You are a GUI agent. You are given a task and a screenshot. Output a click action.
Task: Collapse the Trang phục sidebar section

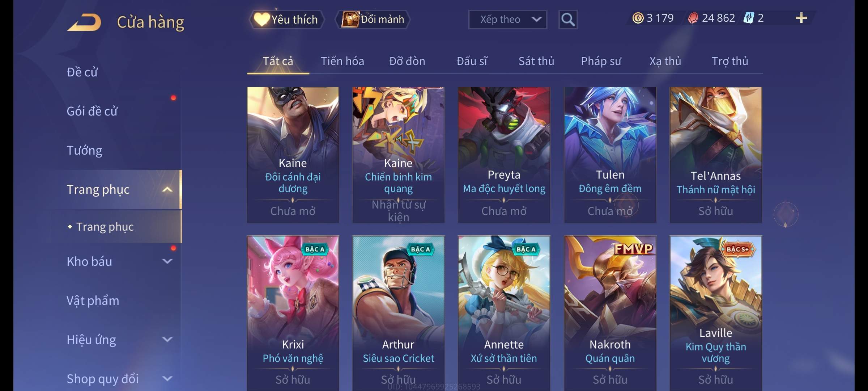tap(167, 189)
